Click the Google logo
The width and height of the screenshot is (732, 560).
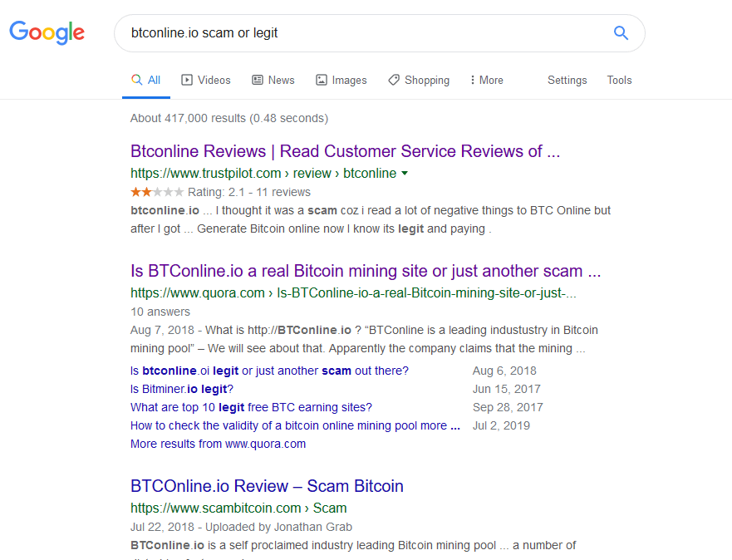[x=47, y=32]
